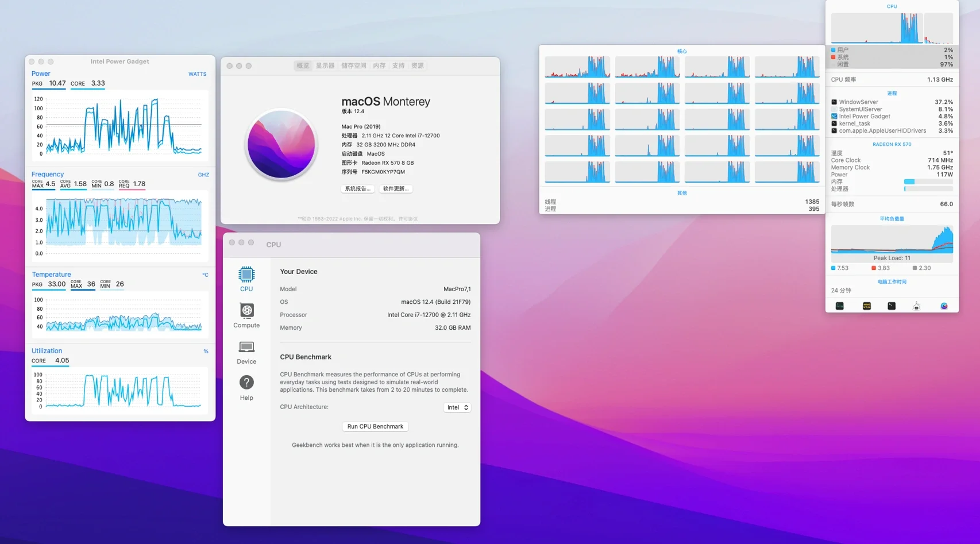
Task: Click the macOS Monterey logo image
Action: [281, 145]
